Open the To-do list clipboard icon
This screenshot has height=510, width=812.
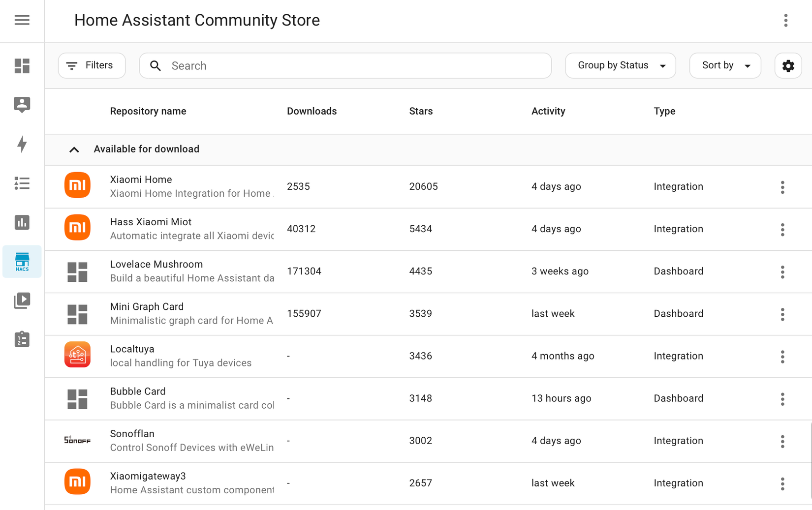point(22,339)
